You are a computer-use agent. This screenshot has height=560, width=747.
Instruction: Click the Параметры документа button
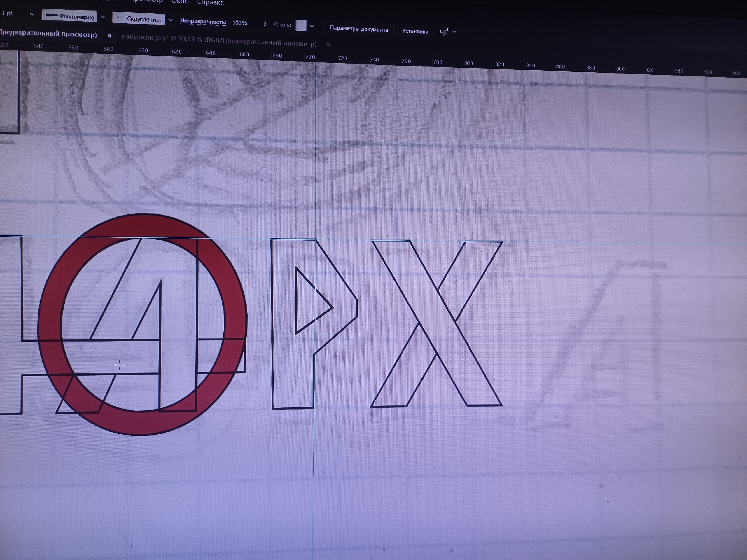359,29
